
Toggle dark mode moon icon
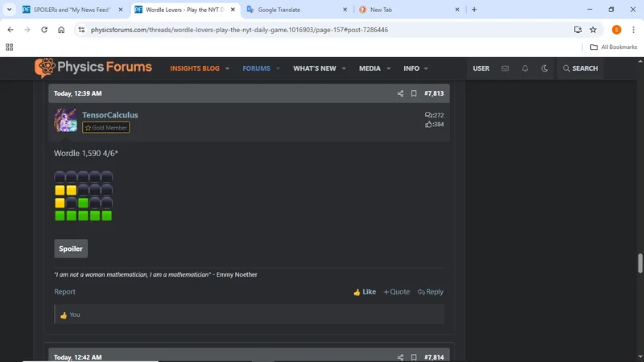(545, 68)
